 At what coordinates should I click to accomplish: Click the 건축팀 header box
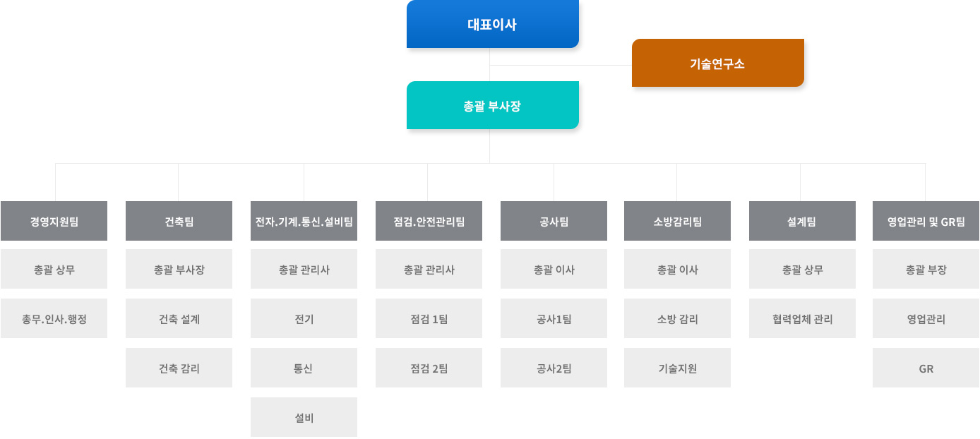[179, 221]
